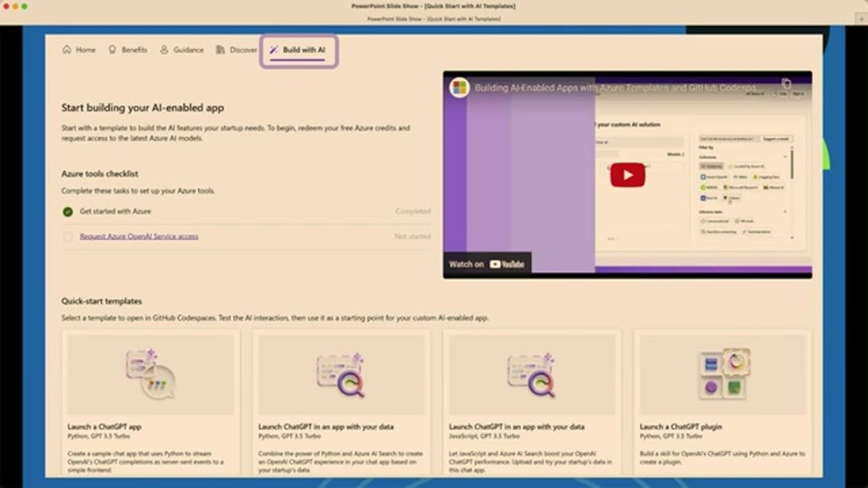Click Launch a ChatGPT app title

click(104, 427)
